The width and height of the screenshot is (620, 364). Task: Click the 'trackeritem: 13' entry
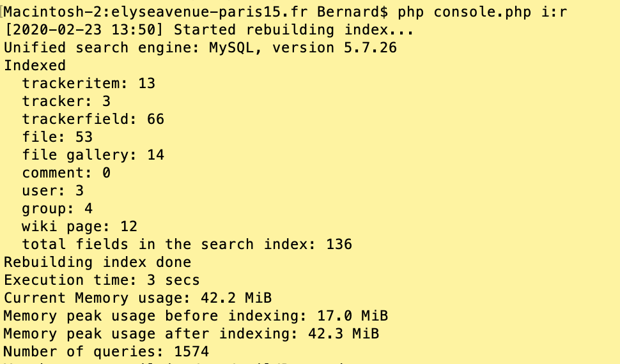[x=89, y=84]
